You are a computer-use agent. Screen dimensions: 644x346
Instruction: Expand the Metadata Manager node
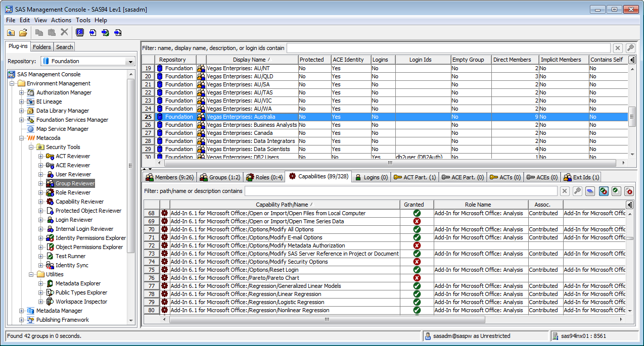pyautogui.click(x=22, y=311)
